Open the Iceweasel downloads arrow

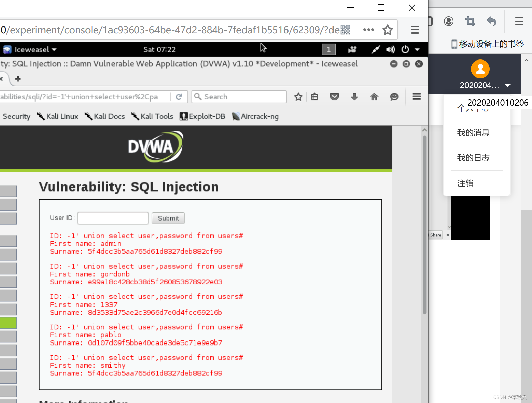[354, 97]
